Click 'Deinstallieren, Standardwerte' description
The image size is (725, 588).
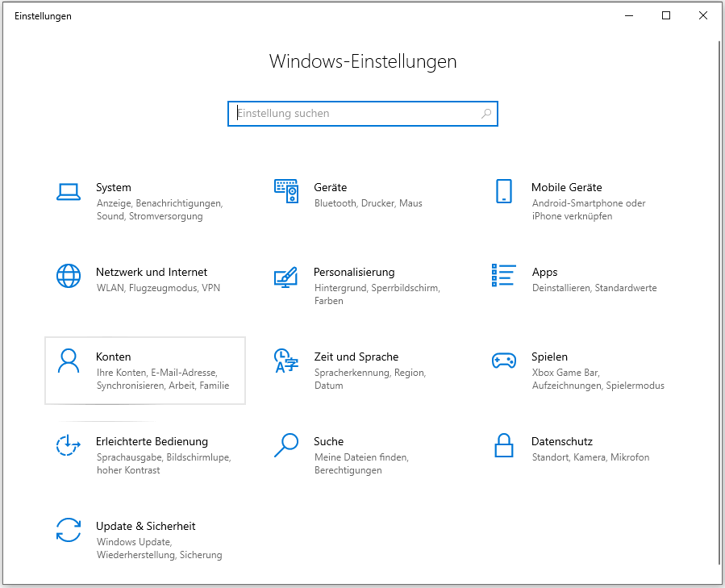pyautogui.click(x=594, y=288)
